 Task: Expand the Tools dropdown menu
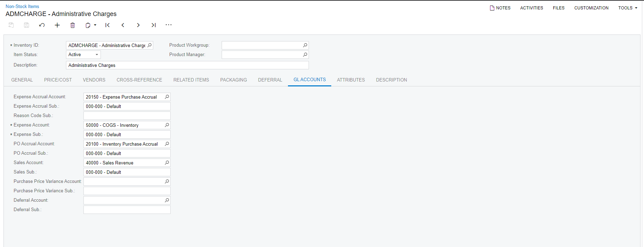[x=628, y=8]
